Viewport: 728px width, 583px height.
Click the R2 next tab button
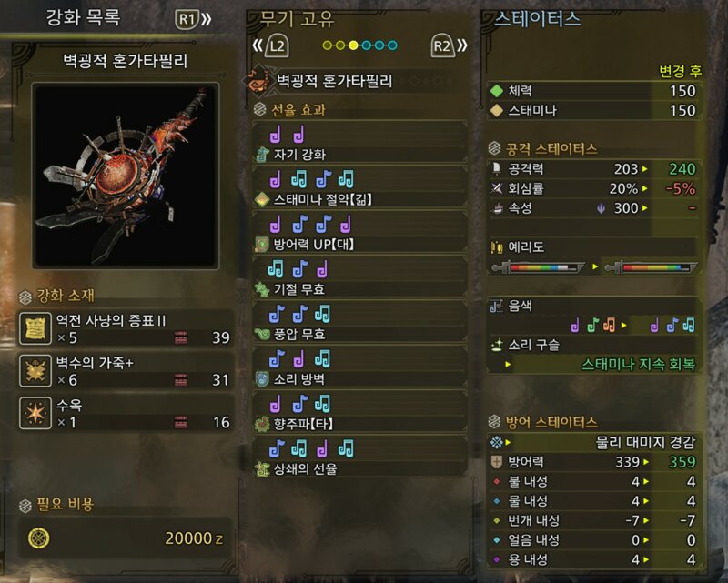click(449, 46)
